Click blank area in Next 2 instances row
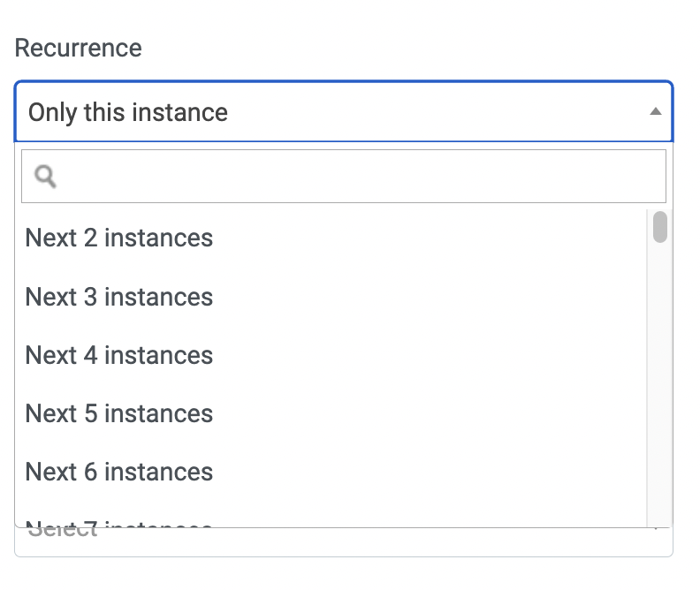The width and height of the screenshot is (700, 590). point(429,238)
